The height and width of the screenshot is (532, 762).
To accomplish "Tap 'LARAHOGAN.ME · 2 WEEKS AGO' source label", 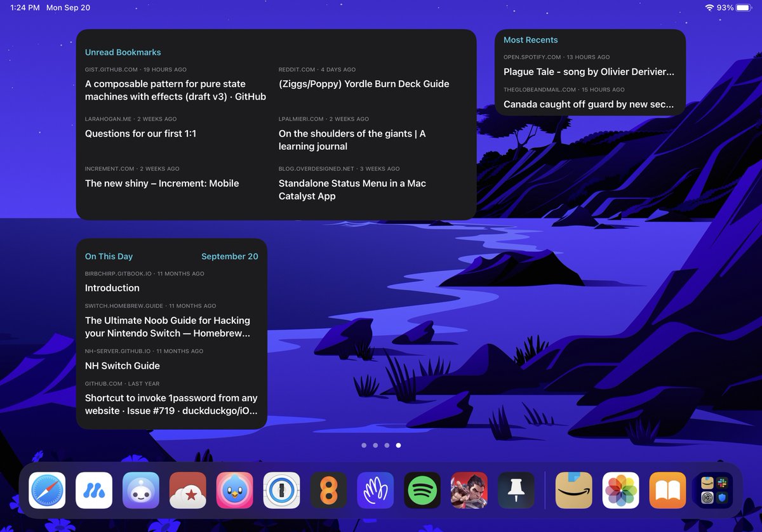I will [131, 119].
